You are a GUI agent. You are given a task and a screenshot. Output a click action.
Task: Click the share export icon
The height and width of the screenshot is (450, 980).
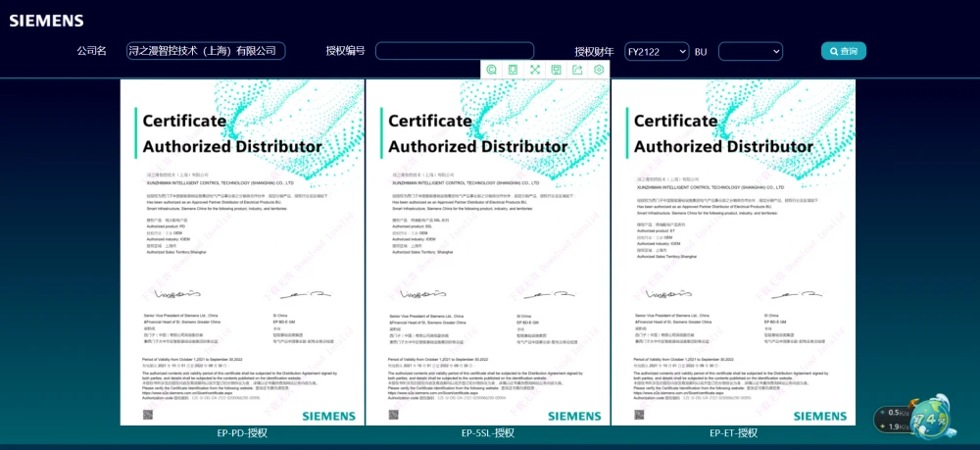pyautogui.click(x=577, y=70)
